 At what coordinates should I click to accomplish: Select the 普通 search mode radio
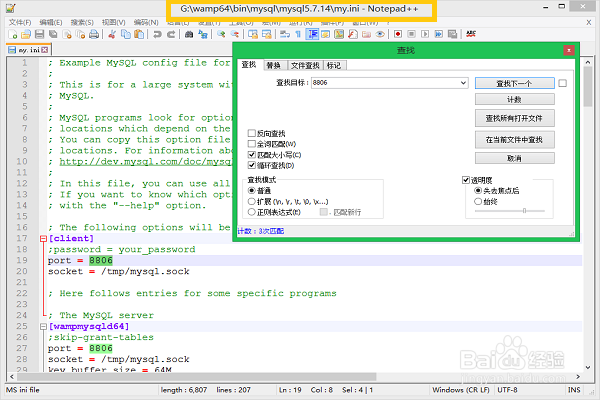coord(251,191)
